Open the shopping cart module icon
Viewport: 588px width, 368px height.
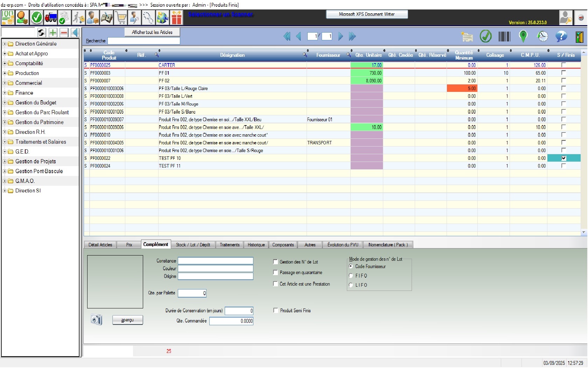pyautogui.click(x=121, y=17)
